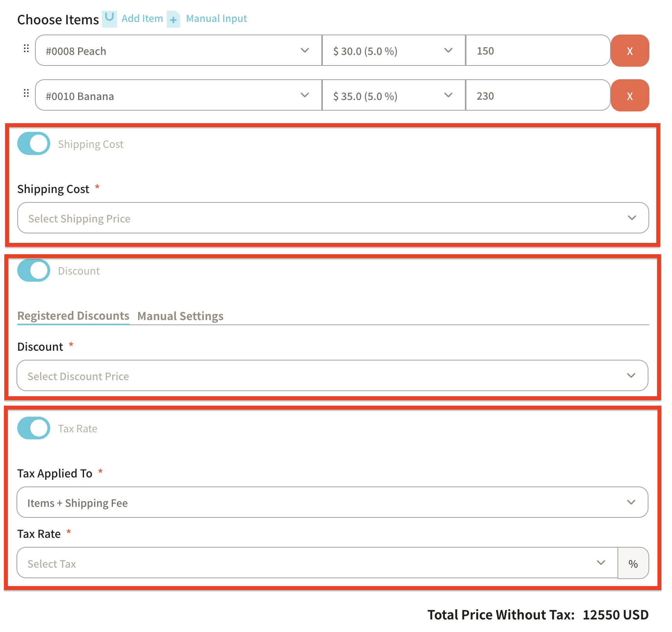Click the Manual Input document icon

[173, 19]
